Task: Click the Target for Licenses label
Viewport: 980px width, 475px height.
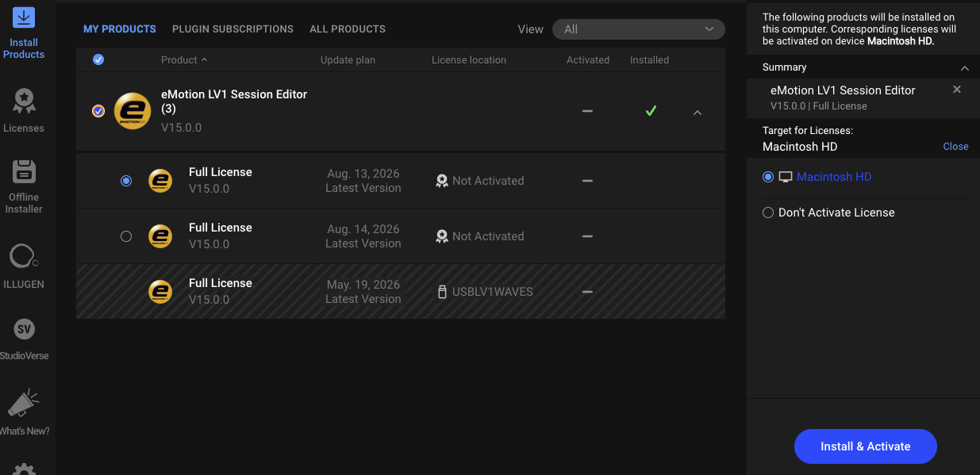Action: pyautogui.click(x=808, y=131)
